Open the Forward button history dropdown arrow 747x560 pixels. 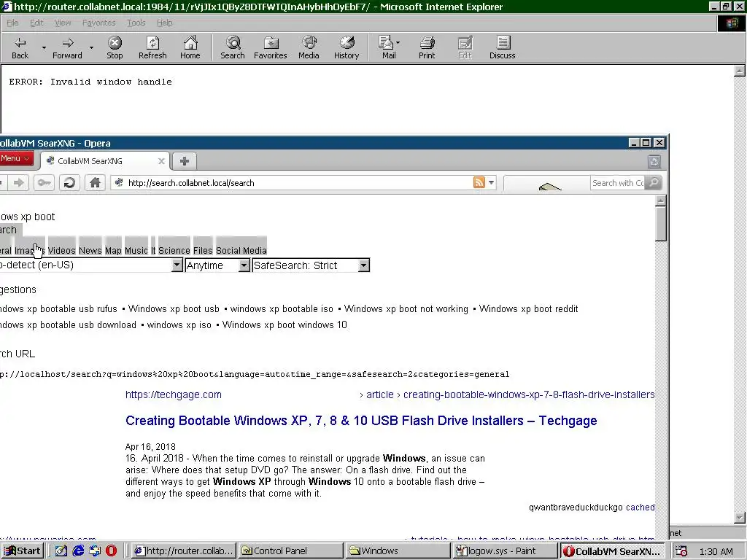click(91, 47)
